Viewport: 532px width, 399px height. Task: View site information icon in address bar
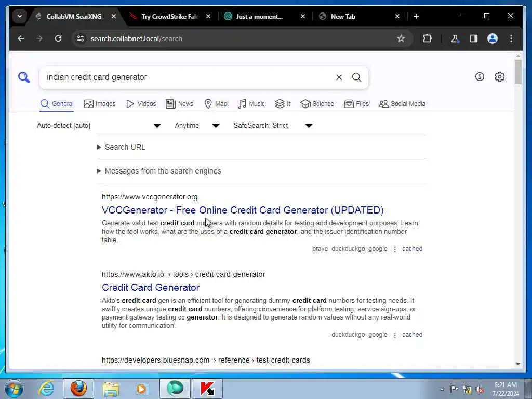tap(81, 38)
